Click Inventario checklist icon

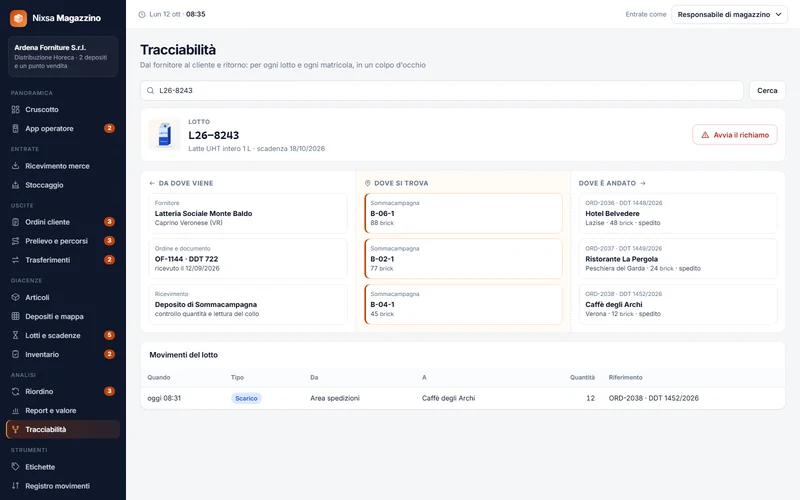click(15, 354)
